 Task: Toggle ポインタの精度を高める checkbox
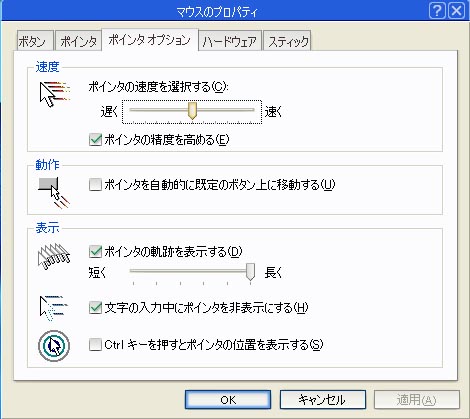[x=95, y=140]
